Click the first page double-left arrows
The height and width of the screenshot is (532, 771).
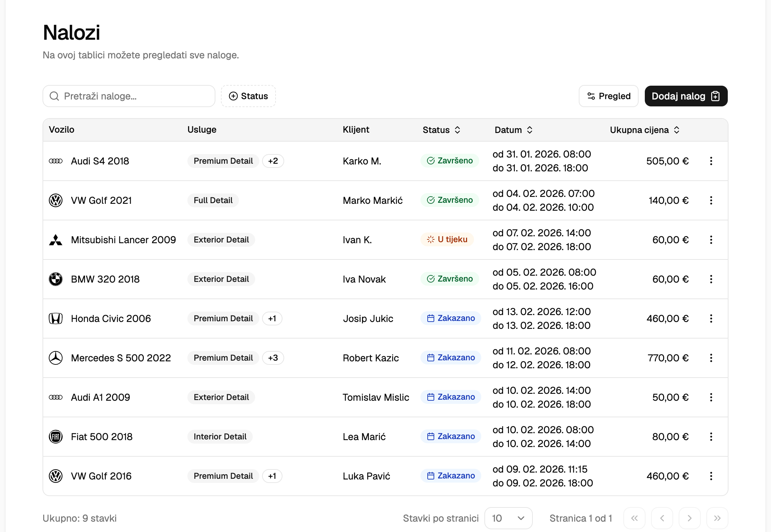[x=634, y=518]
